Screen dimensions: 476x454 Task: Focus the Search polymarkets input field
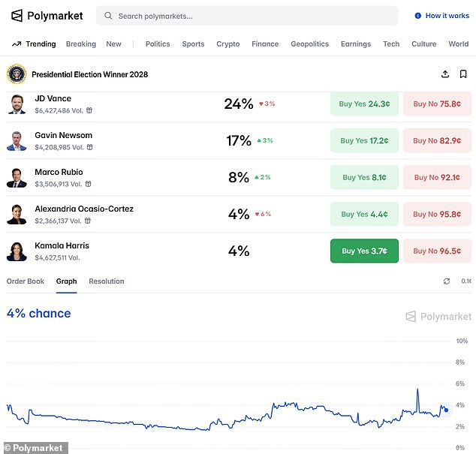[248, 16]
